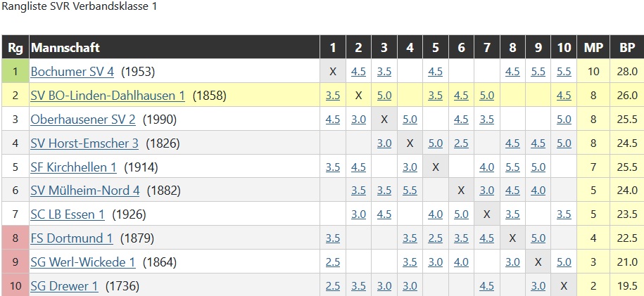Click the Oberhausener SV 2 link

point(83,119)
